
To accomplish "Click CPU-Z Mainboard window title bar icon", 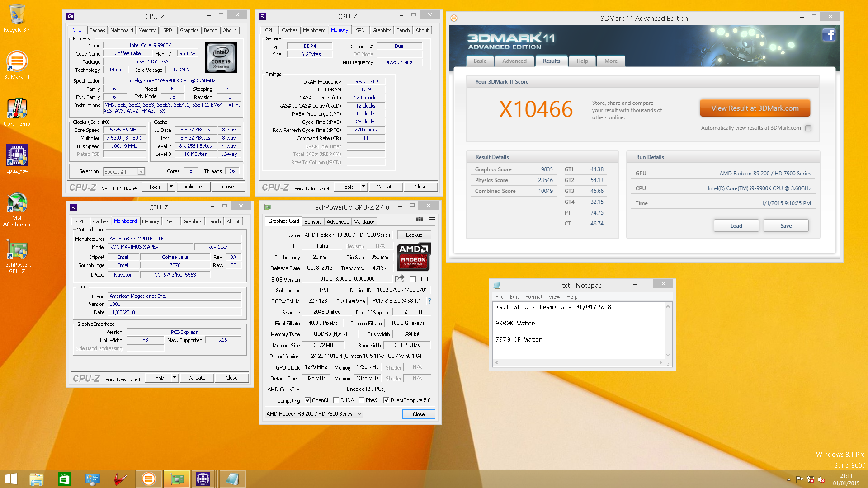I will 74,207.
